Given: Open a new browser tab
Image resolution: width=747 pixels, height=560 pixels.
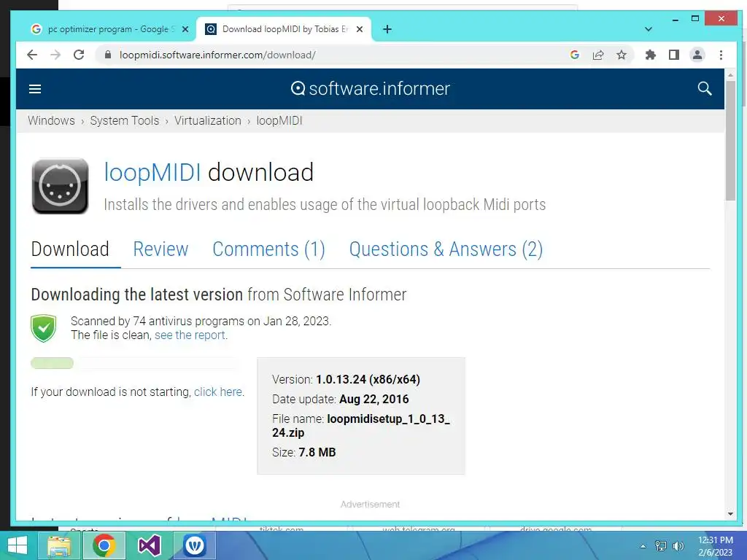Looking at the screenshot, I should coord(387,29).
